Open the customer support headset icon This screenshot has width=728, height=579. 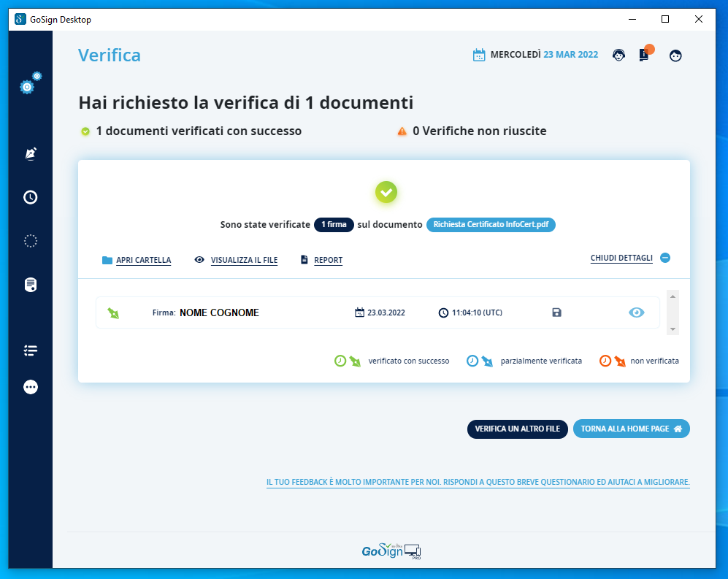coord(618,55)
